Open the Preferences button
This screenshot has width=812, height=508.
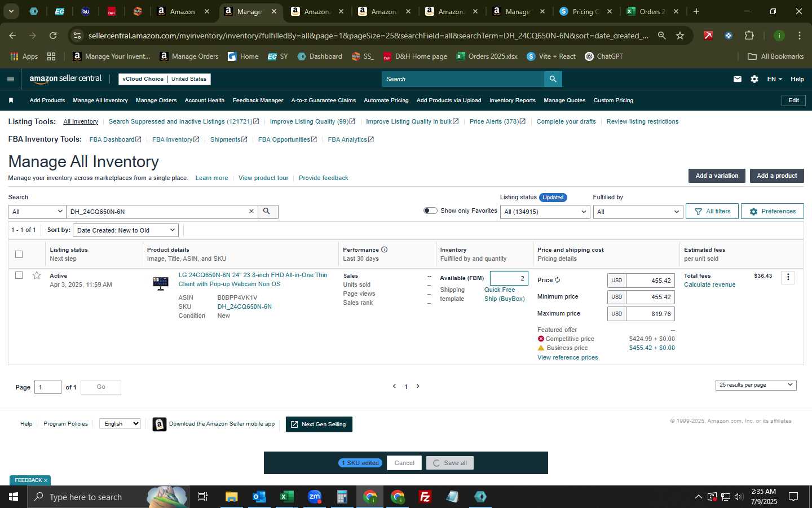point(773,211)
